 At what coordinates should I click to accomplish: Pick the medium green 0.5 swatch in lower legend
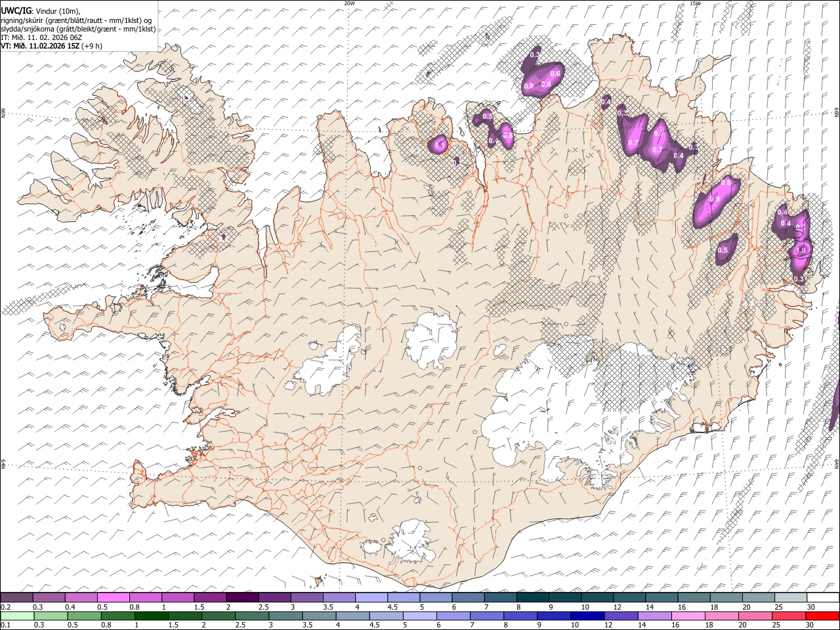[85, 616]
